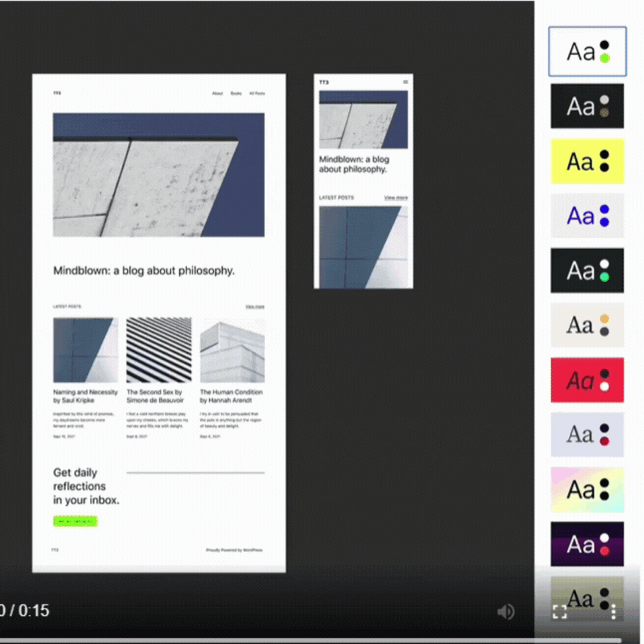Choose the dark purple style variation
The height and width of the screenshot is (644, 644).
coord(587,544)
